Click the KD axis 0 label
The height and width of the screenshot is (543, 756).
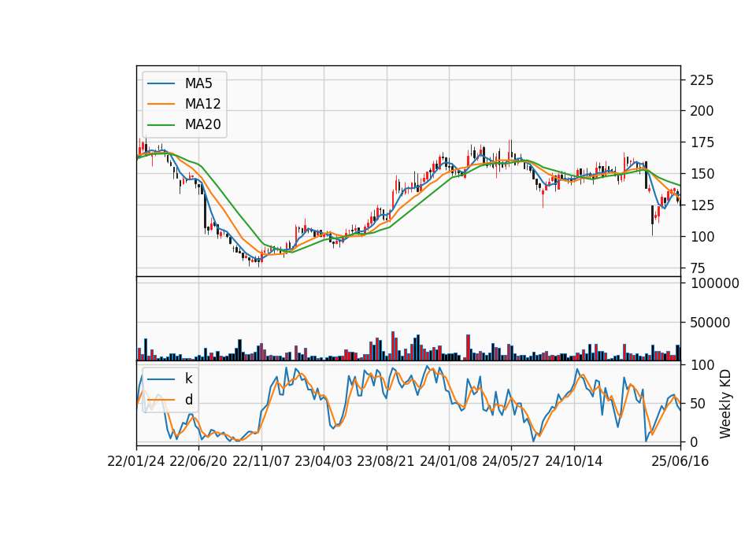pyautogui.click(x=694, y=441)
